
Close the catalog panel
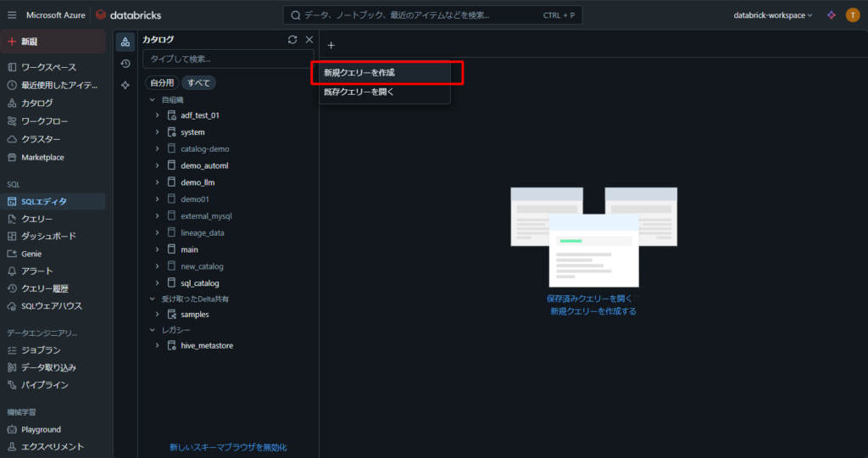(309, 40)
